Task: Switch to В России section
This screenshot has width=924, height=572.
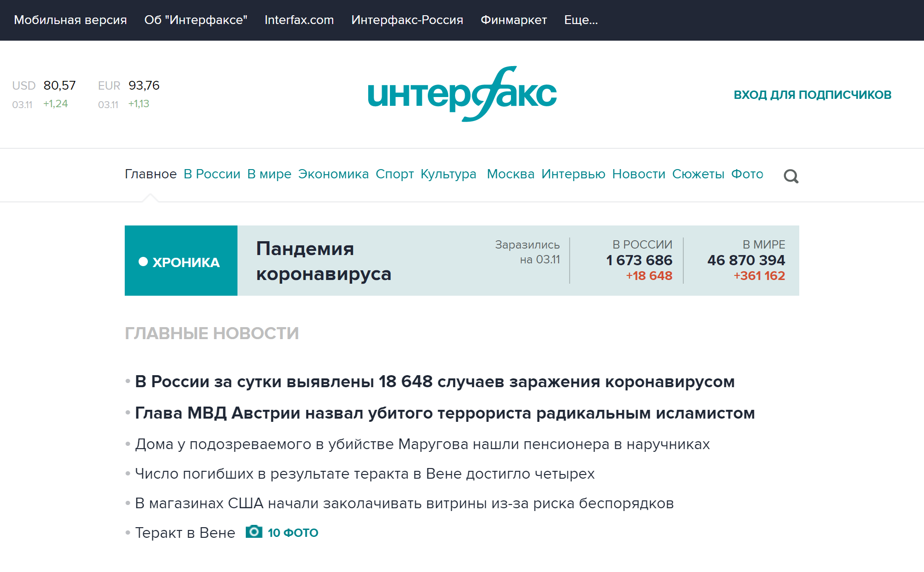Action: (x=212, y=174)
